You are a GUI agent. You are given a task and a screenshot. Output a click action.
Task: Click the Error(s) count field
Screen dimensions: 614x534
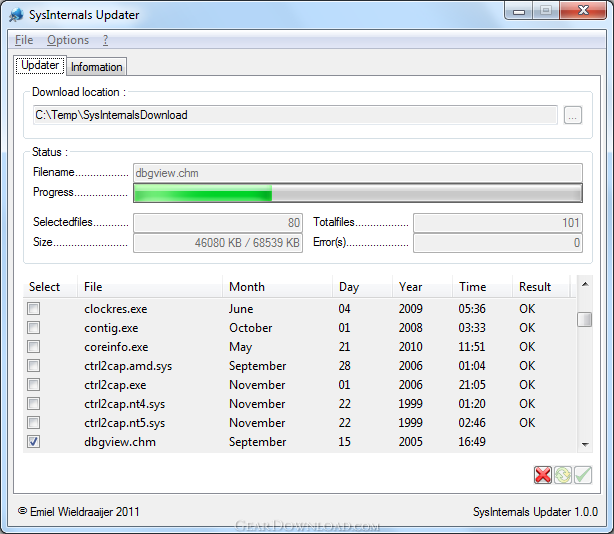pos(498,243)
